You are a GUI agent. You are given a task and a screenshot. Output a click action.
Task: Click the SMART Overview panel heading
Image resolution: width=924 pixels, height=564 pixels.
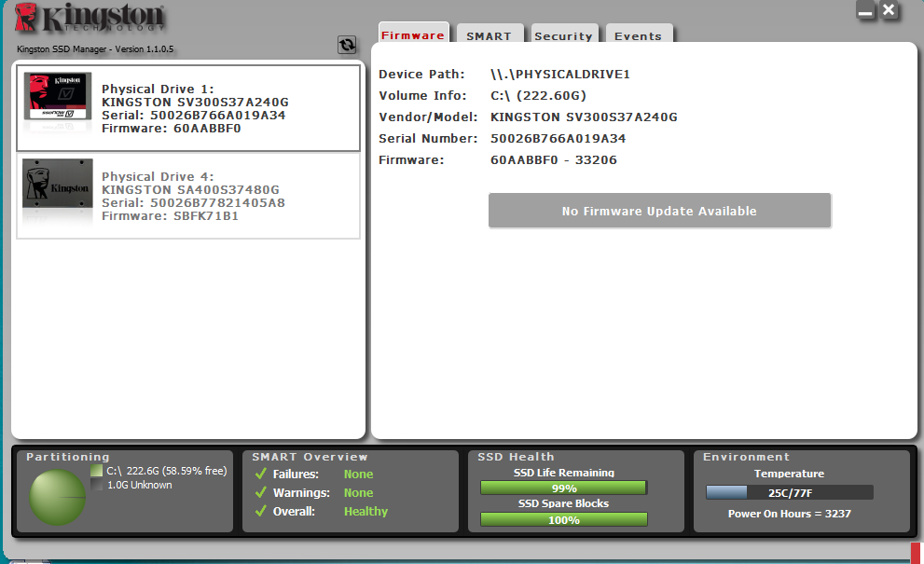coord(310,457)
